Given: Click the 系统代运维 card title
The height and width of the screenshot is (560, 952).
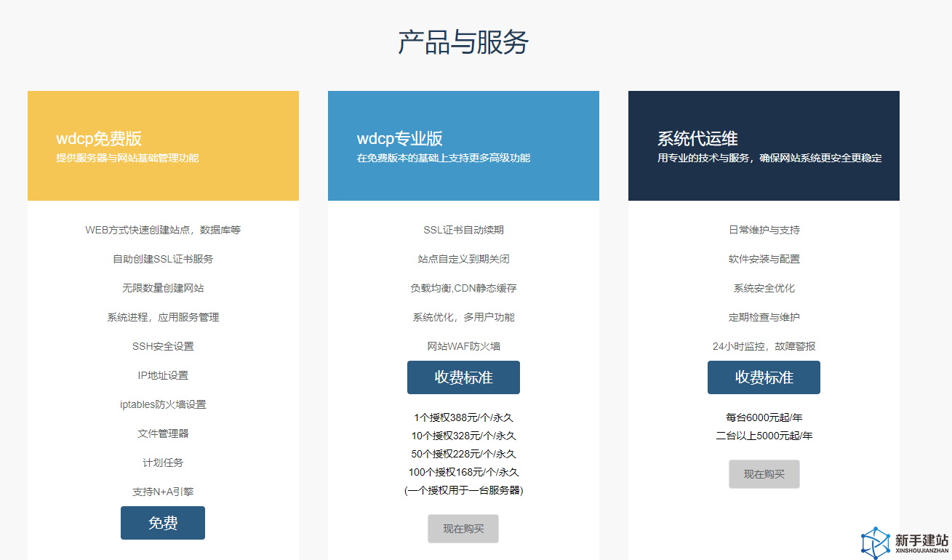Looking at the screenshot, I should 697,138.
